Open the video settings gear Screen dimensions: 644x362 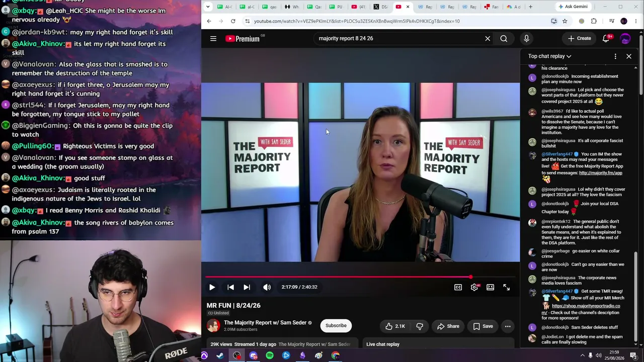tap(474, 287)
